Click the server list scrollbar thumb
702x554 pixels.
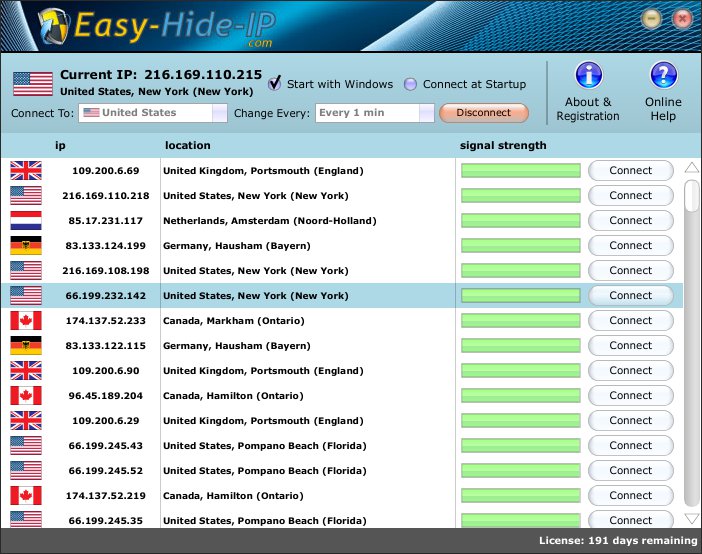[x=692, y=195]
